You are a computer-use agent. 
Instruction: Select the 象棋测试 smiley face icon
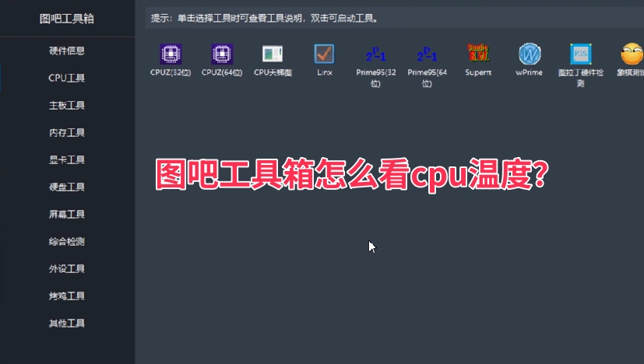631,54
